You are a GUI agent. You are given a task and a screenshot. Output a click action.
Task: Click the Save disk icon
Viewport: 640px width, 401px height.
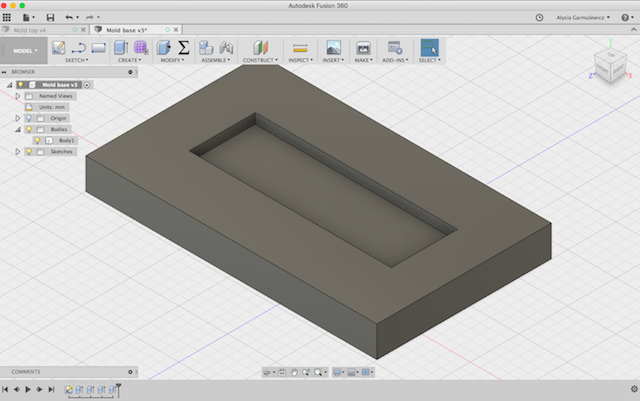(50, 17)
